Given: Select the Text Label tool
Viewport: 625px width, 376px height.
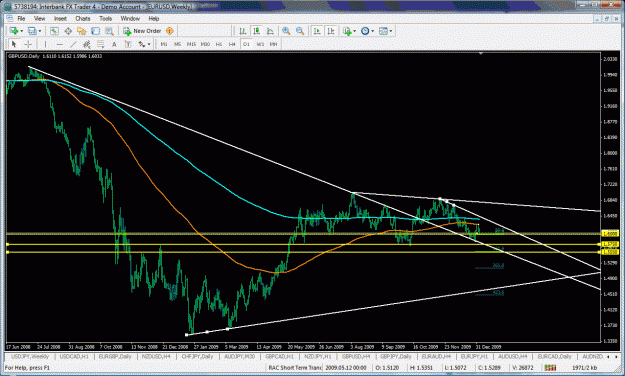Looking at the screenshot, I should (x=128, y=44).
